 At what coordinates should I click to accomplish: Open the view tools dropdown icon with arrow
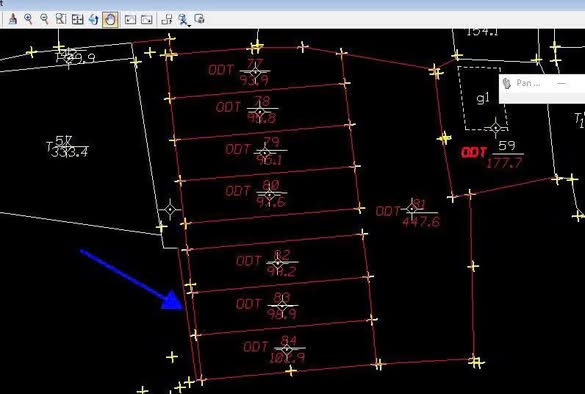click(x=184, y=19)
